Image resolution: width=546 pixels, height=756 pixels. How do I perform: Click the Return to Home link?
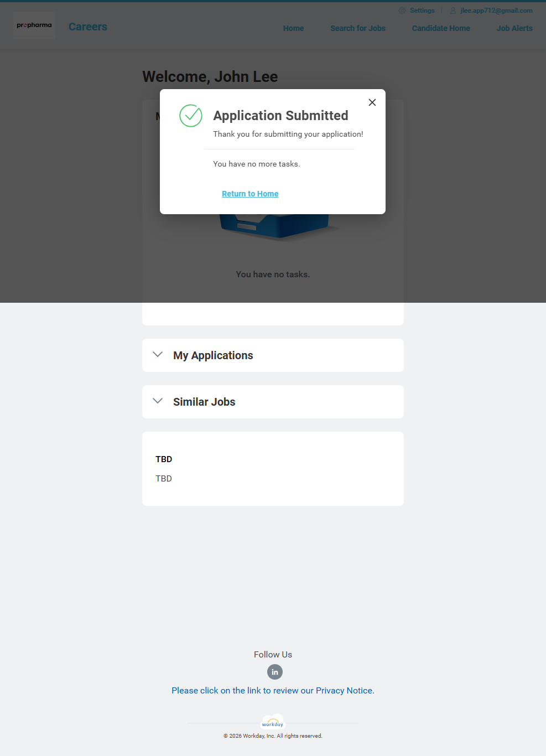click(250, 194)
